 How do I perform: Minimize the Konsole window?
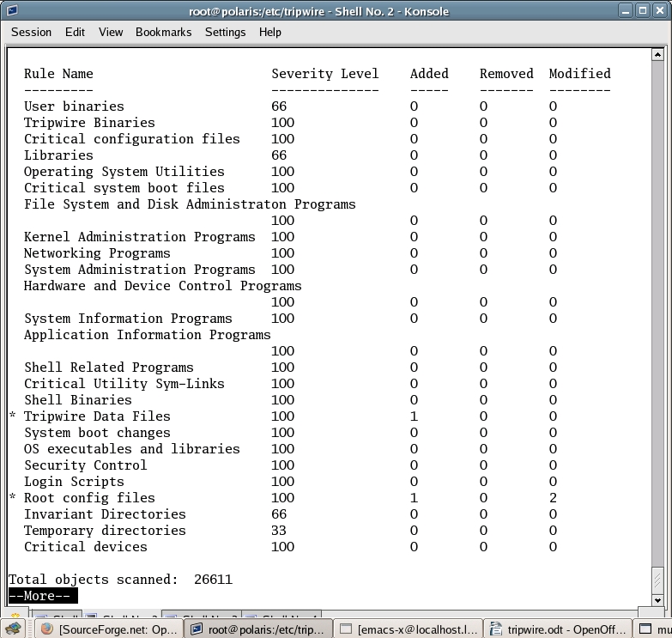624,10
